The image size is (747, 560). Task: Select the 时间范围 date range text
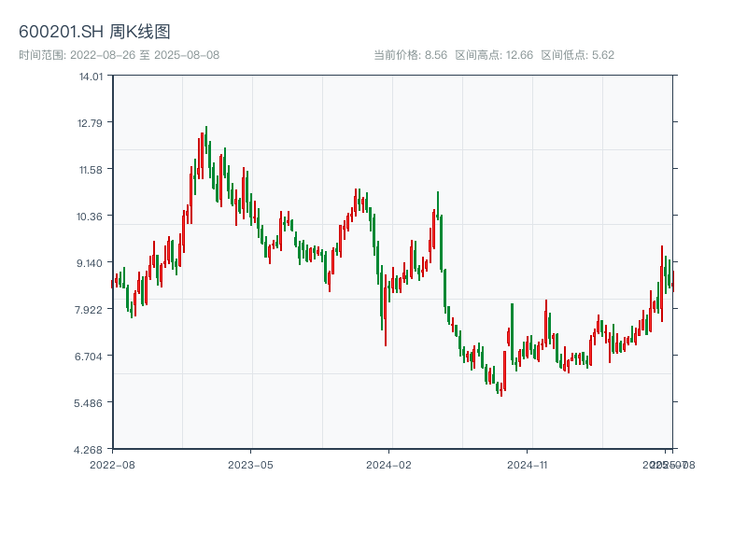click(119, 55)
